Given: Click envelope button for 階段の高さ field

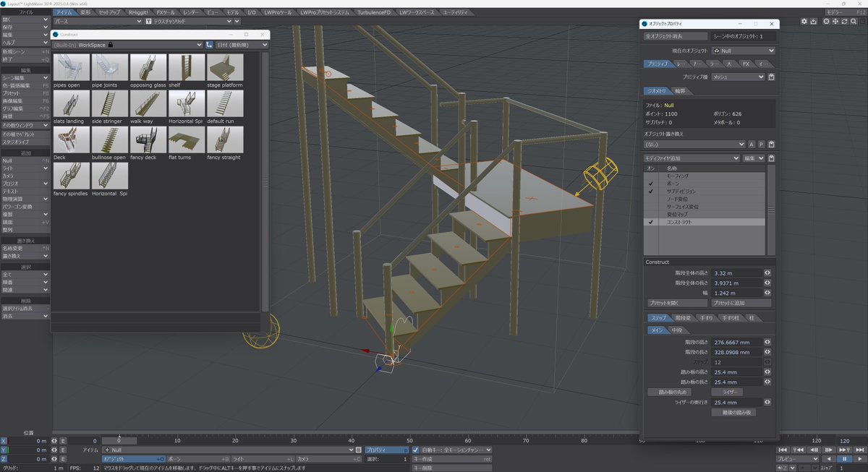Looking at the screenshot, I should click(x=767, y=342).
